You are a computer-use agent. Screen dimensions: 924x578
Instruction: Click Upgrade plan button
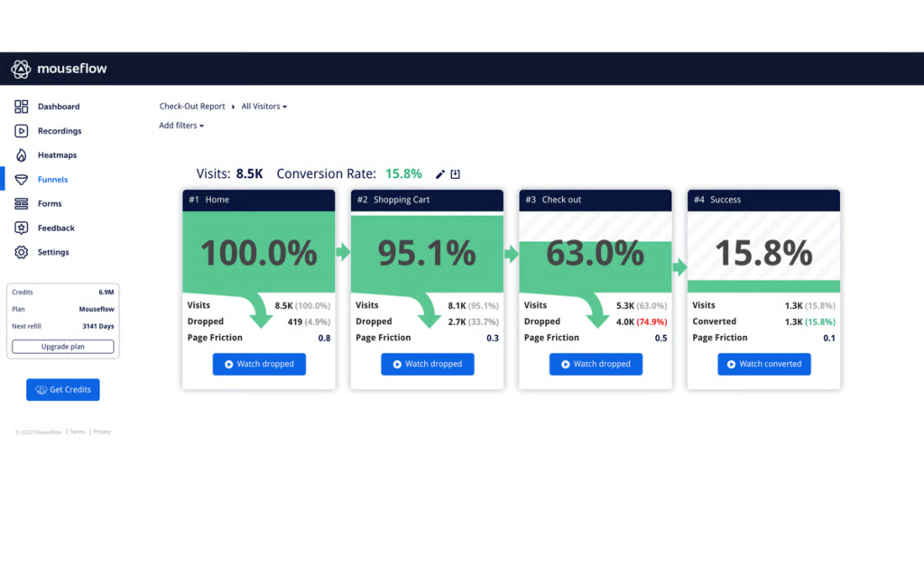click(63, 347)
